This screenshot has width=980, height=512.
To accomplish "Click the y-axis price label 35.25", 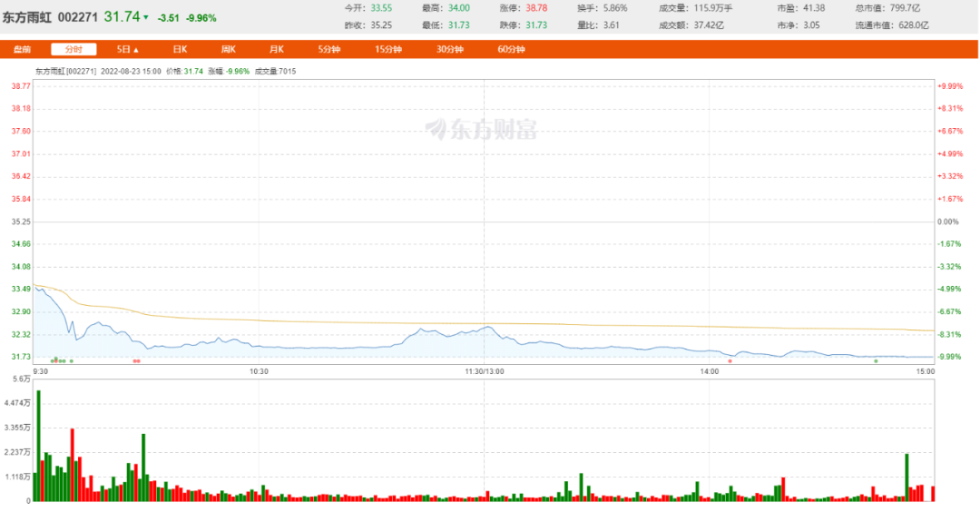I will (x=21, y=222).
